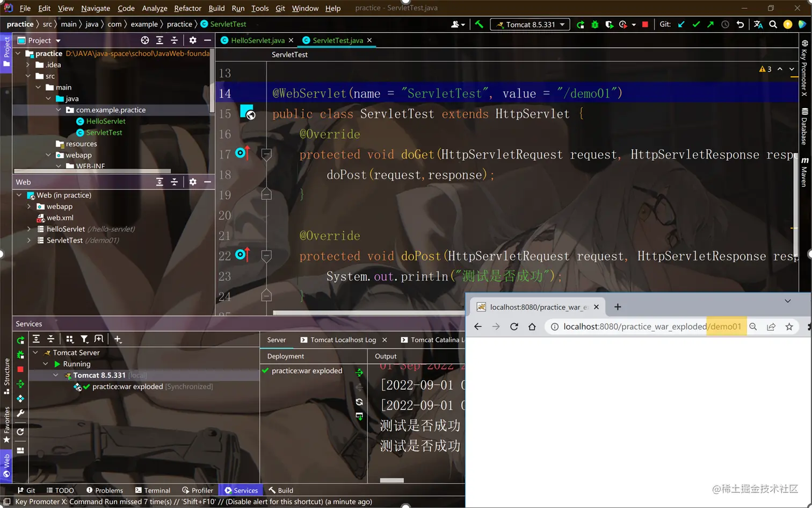Viewport: 812px width, 508px height.
Task: Toggle the Favorites tool window stripe button
Action: pos(6,425)
